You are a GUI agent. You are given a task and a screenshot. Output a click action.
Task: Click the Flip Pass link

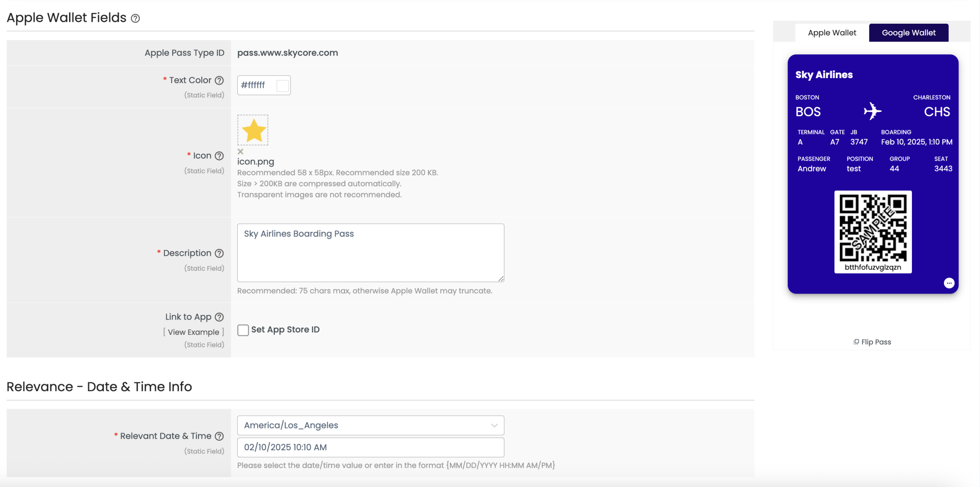(x=872, y=342)
